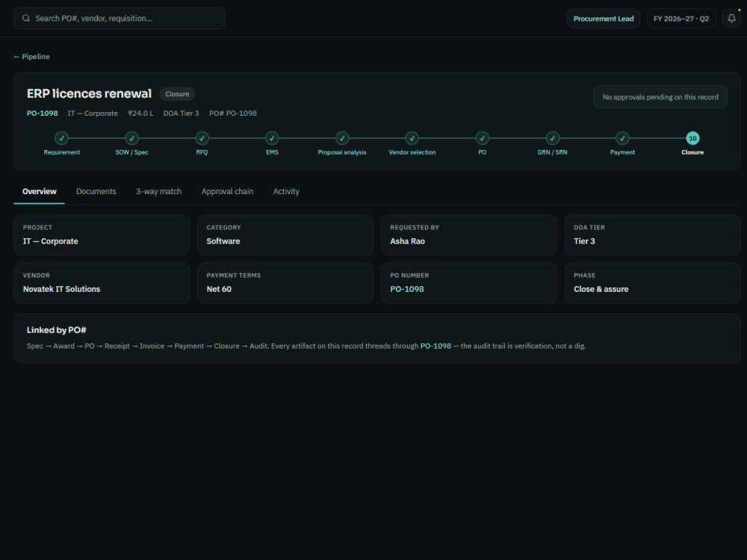Click PO# PO-1098 text in header
The image size is (747, 560).
tap(233, 113)
